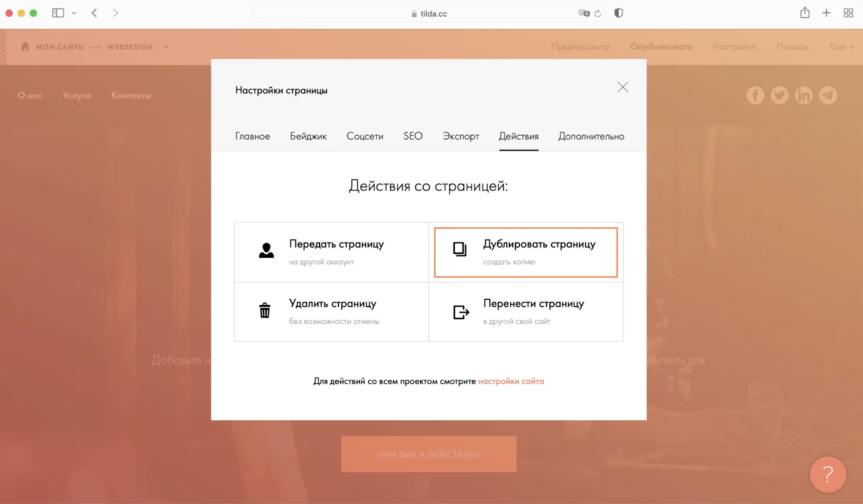Viewport: 863px width, 504px height.
Task: Select the LinkedIn social icon
Action: tap(804, 95)
